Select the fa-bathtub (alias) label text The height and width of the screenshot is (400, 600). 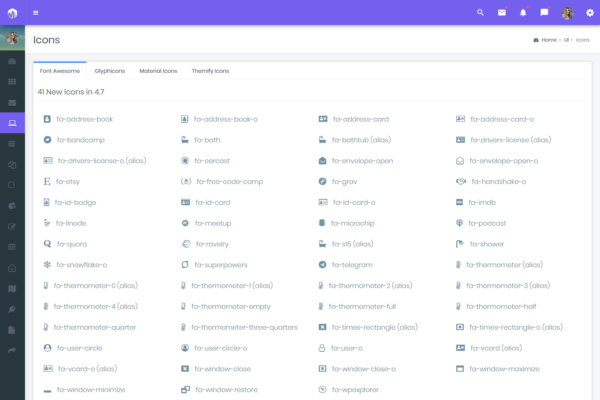362,140
